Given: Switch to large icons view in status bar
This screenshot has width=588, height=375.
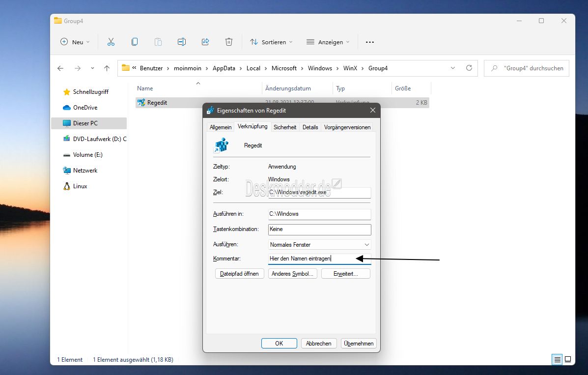Looking at the screenshot, I should coord(568,360).
